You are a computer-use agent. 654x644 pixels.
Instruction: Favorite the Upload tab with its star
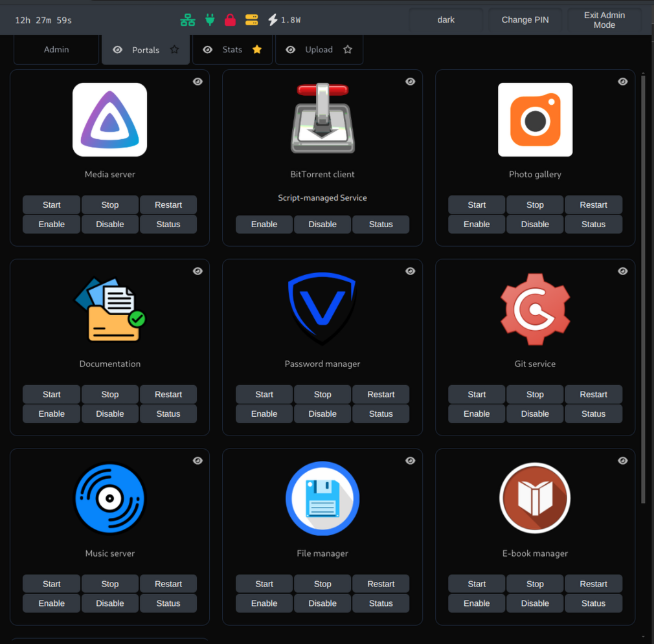[348, 50]
